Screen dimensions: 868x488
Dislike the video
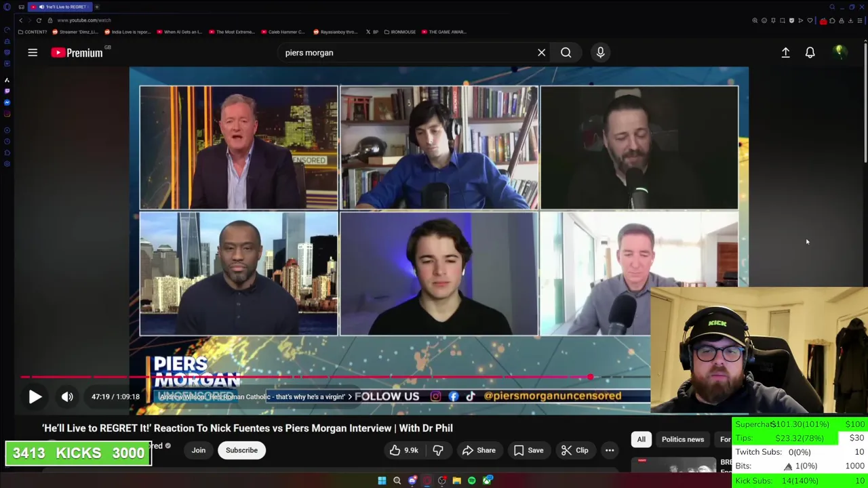438,450
